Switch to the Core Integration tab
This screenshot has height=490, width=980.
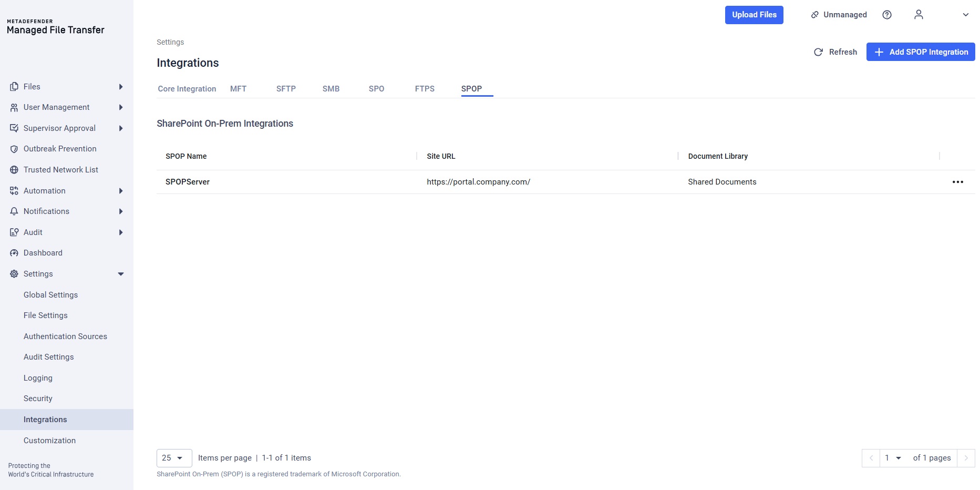(187, 89)
